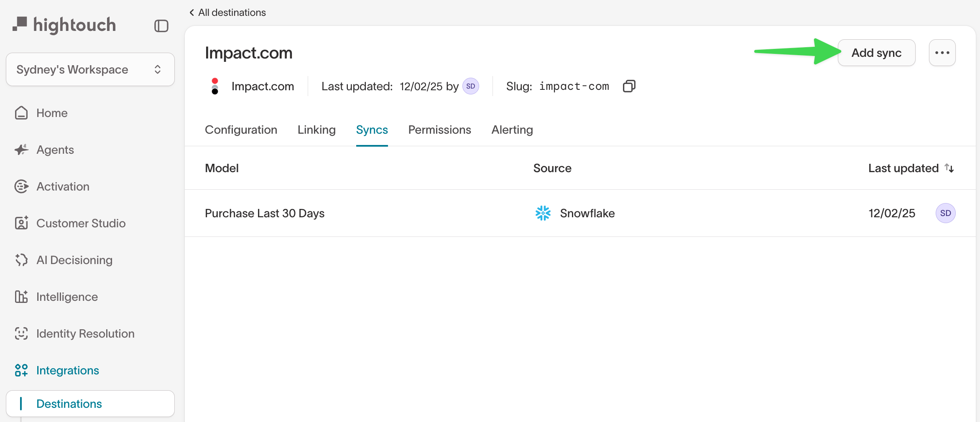Click Model column header
Screen dimensions: 980x422
coord(222,168)
